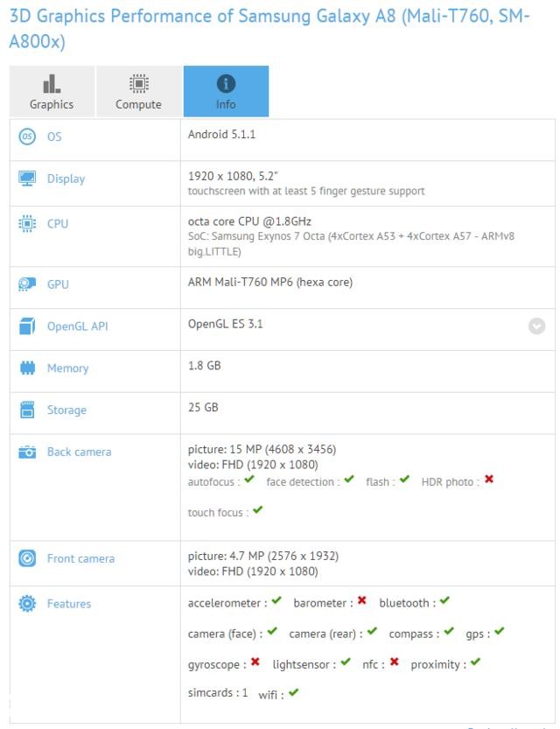Click the Storage label
Screen dimensions: 560x729
pos(66,410)
